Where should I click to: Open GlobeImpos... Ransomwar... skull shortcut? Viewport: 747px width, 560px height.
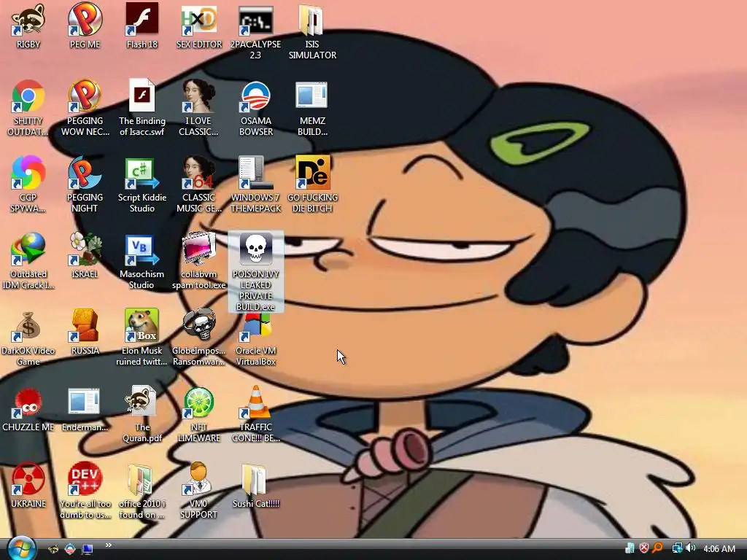199,326
